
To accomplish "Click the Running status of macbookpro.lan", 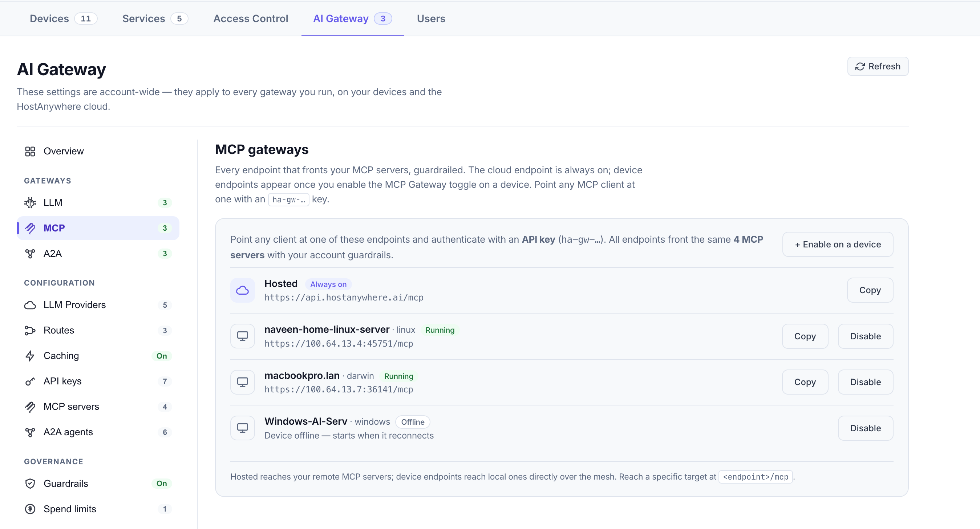I will (399, 376).
